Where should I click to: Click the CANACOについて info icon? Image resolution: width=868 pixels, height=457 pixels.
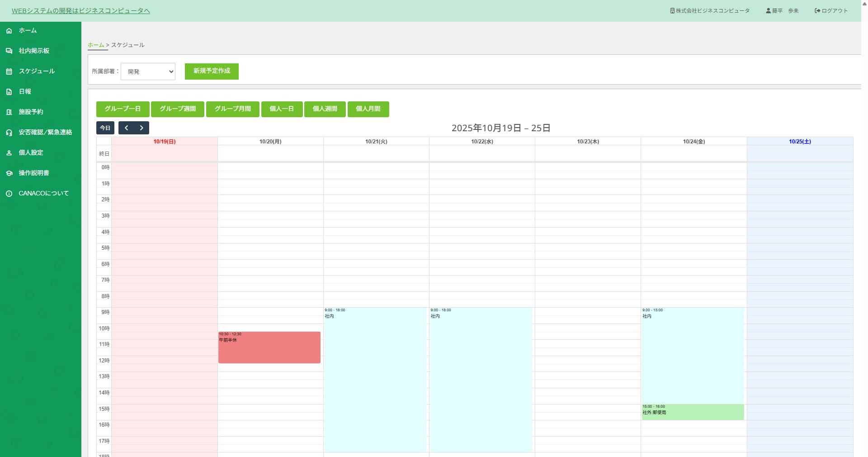coord(9,194)
